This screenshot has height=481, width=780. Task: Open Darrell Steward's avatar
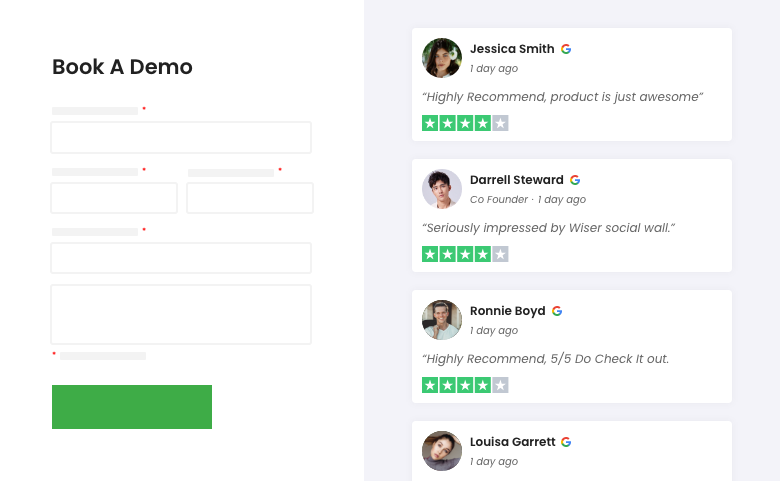442,189
